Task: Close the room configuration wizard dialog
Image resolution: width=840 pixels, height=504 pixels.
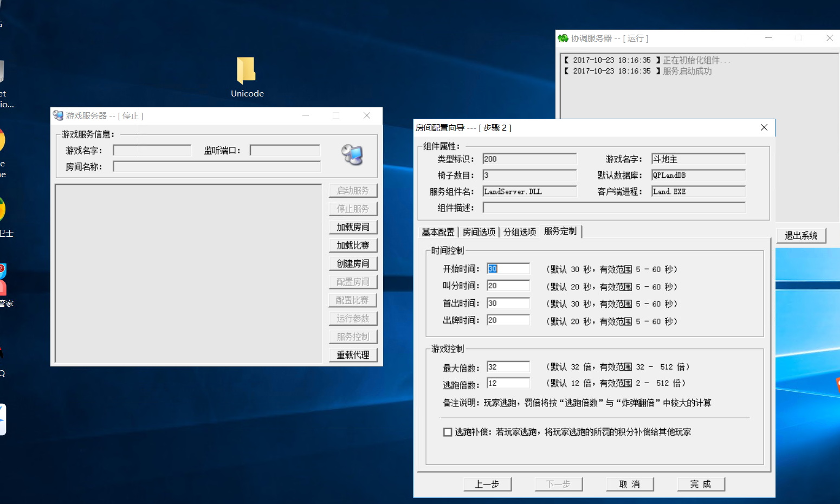Action: 764,127
